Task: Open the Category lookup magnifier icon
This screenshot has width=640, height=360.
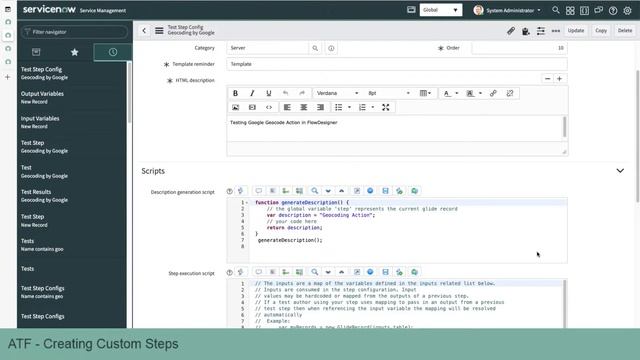Action: (315, 48)
